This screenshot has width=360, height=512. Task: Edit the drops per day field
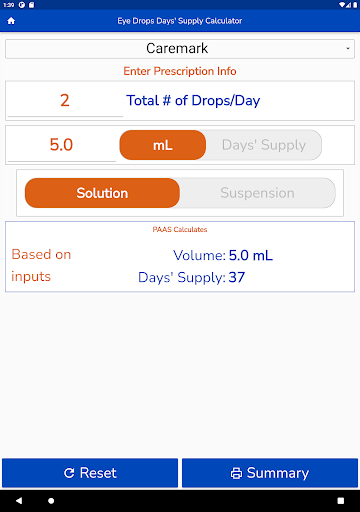[65, 101]
